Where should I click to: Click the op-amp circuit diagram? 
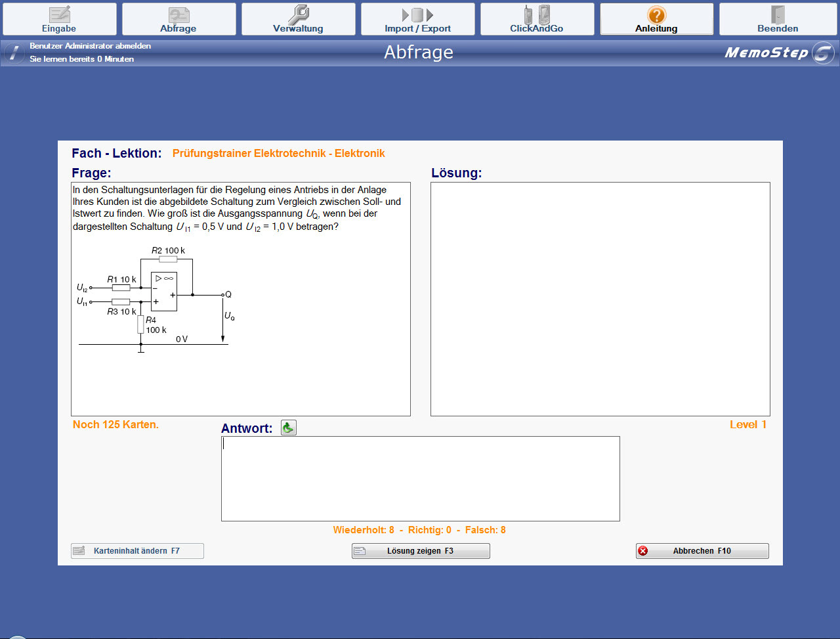tap(156, 299)
